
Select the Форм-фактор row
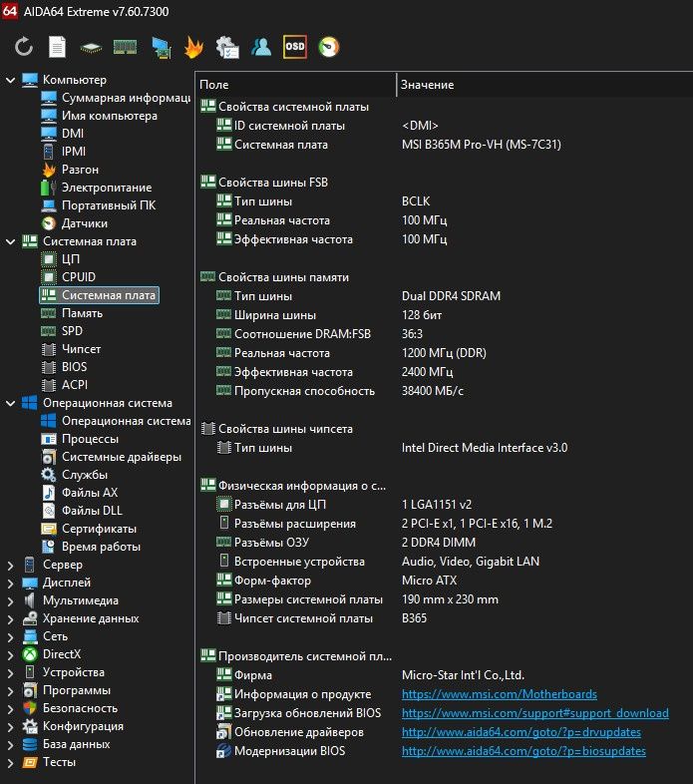coord(444,581)
